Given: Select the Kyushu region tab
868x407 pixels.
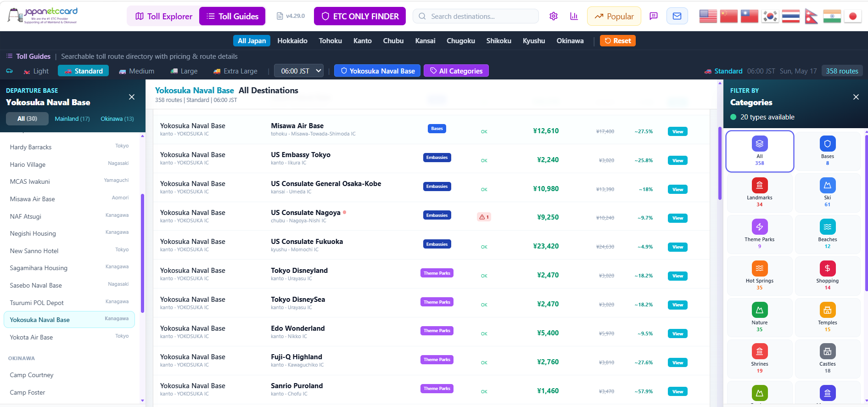Looking at the screenshot, I should (x=534, y=41).
